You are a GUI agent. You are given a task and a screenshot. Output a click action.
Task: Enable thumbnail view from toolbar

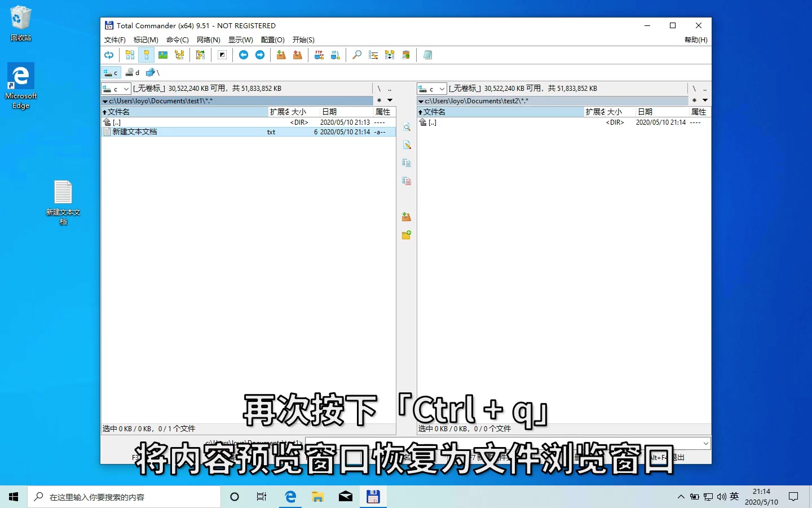tap(163, 55)
